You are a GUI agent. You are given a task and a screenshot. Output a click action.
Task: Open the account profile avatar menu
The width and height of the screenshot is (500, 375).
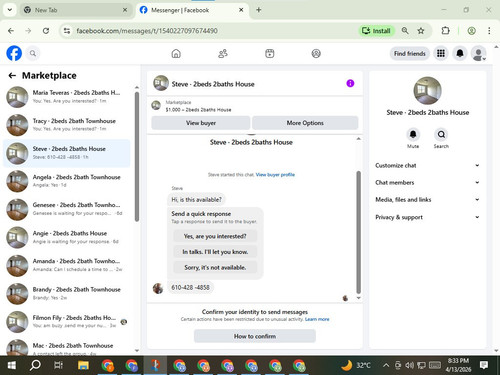pos(479,53)
